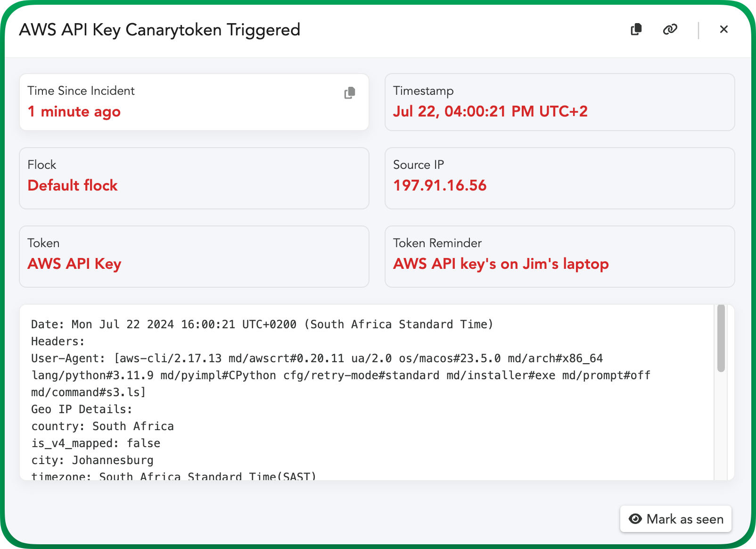Click the Source IP address 197.91.16.56
Viewport: 756px width, 549px height.
pyautogui.click(x=440, y=185)
